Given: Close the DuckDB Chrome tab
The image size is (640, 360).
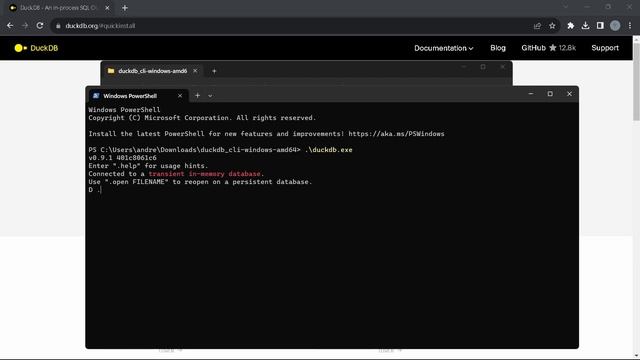Looking at the screenshot, I should tap(107, 8).
